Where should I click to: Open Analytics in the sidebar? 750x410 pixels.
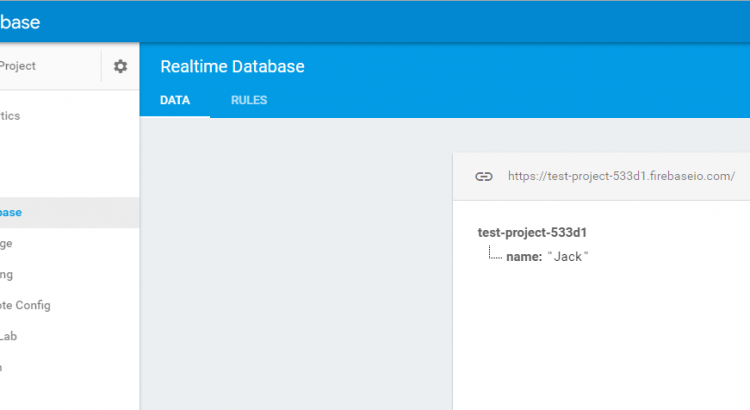pos(10,116)
